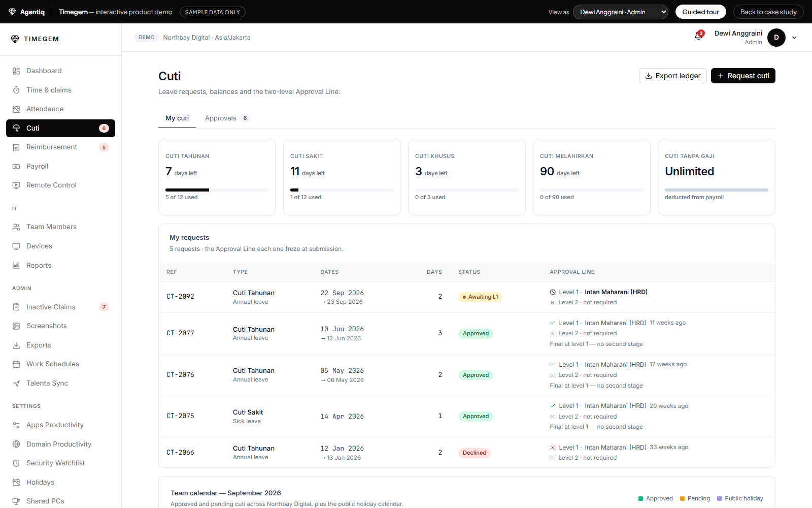Click request reference CT-2075
This screenshot has width=812, height=508.
click(x=180, y=416)
